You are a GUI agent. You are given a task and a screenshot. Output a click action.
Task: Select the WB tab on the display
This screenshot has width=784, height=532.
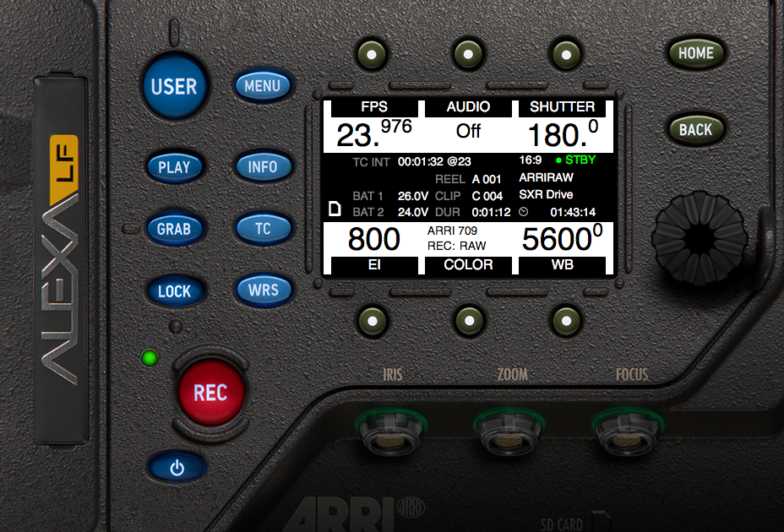tap(562, 264)
